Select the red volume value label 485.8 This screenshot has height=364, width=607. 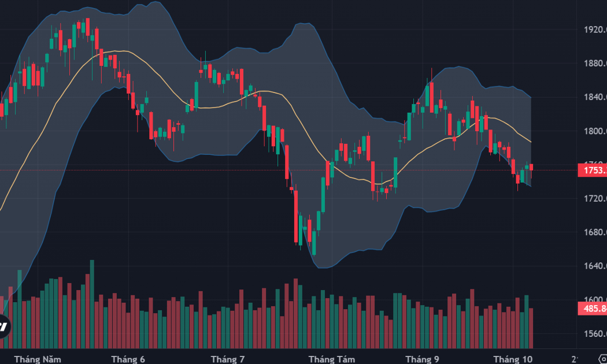pos(593,309)
